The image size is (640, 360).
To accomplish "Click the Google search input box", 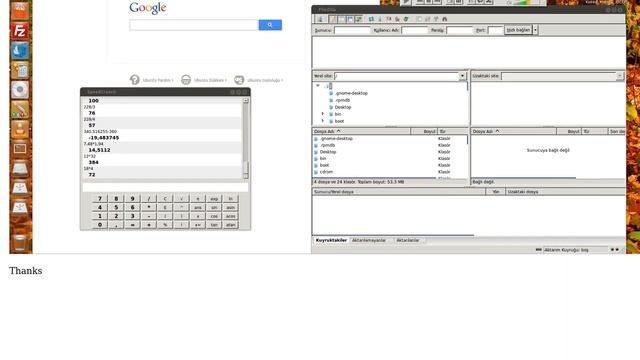I will coord(194,25).
